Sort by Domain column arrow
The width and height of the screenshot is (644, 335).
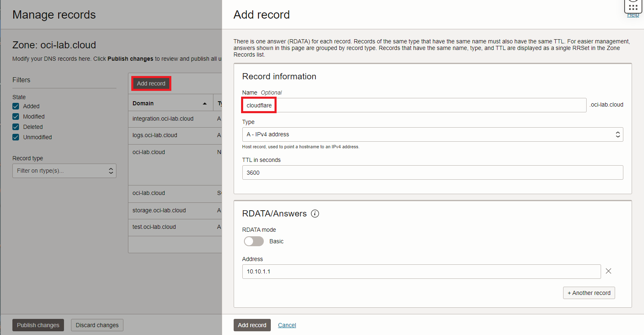205,103
